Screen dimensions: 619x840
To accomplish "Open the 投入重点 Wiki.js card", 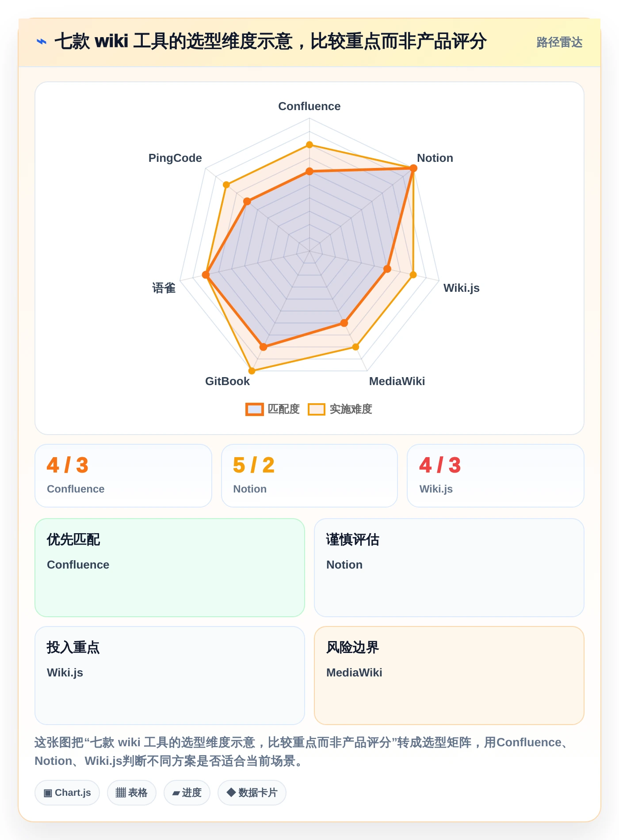I will 170,676.
